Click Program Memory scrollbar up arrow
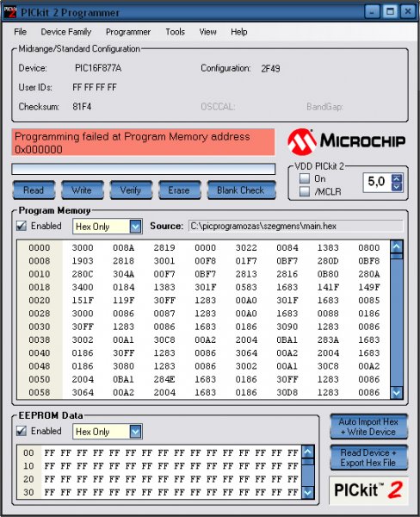 coord(396,247)
